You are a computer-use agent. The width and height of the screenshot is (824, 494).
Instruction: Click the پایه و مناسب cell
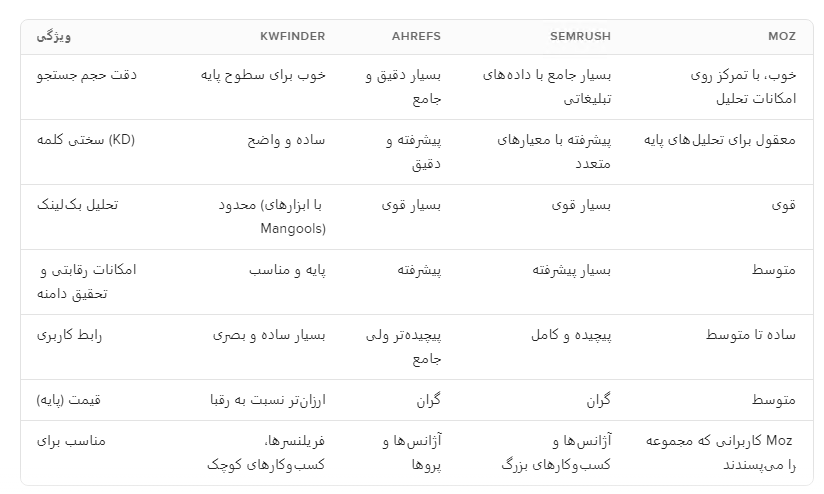coord(288,270)
